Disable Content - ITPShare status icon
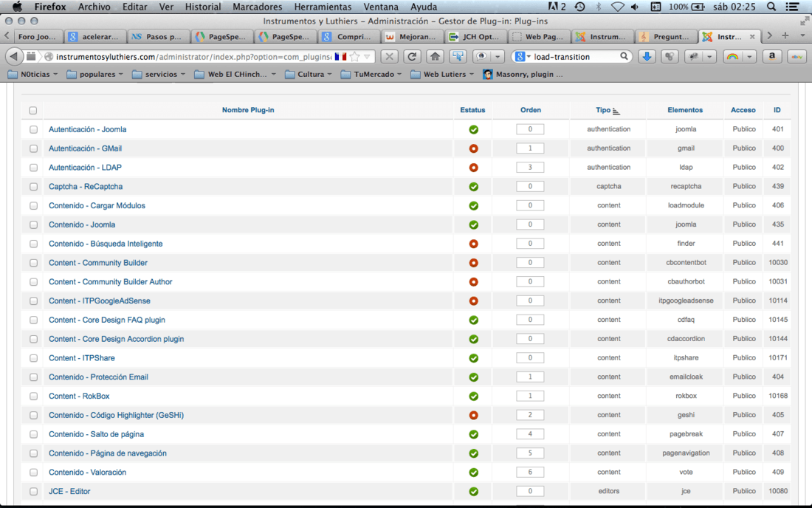This screenshot has width=812, height=508. [x=473, y=358]
